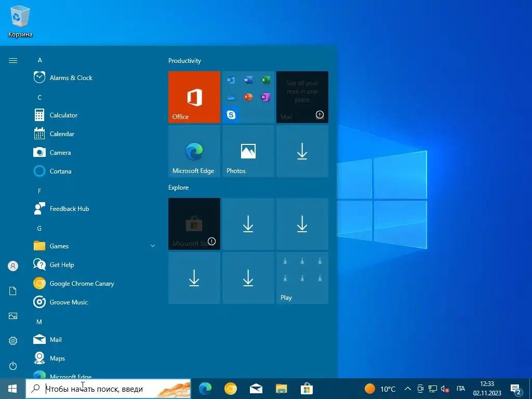532x399 pixels.
Task: Open the weather widget showing 10°C
Action: [380, 389]
